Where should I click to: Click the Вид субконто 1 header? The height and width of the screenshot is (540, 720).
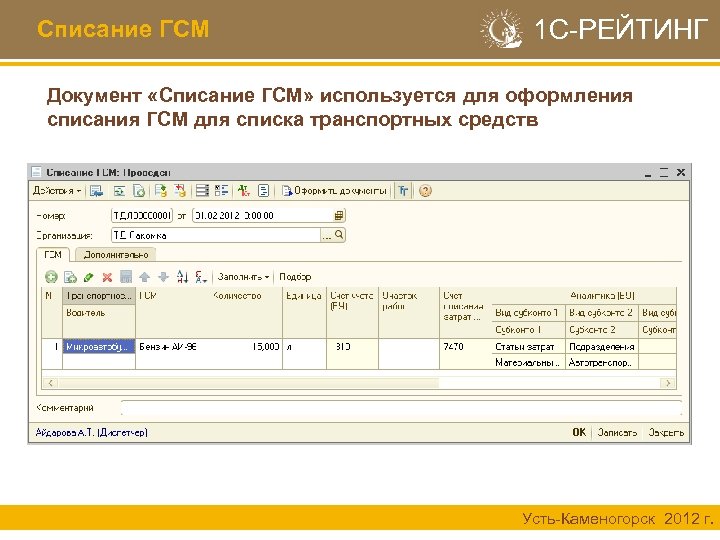528,313
